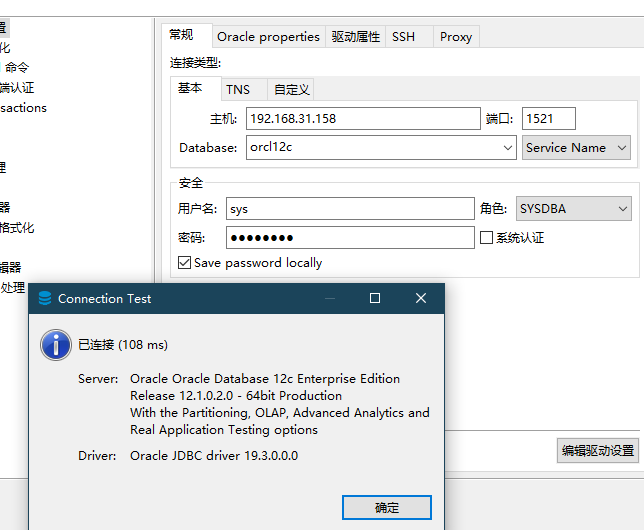644x530 pixels.
Task: Click 确定 to dismiss Connection Test
Action: [x=386, y=507]
